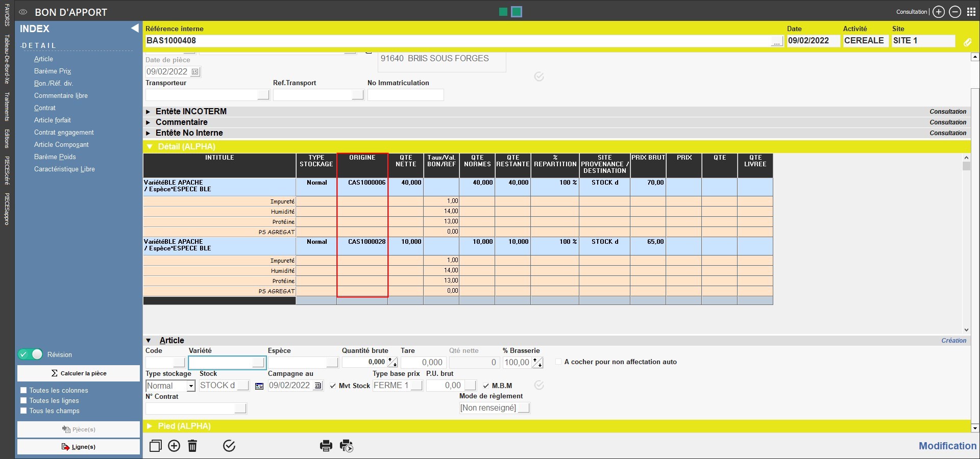Click the validate checkmark icon in bottom toolbar
This screenshot has height=459, width=980.
tap(229, 446)
